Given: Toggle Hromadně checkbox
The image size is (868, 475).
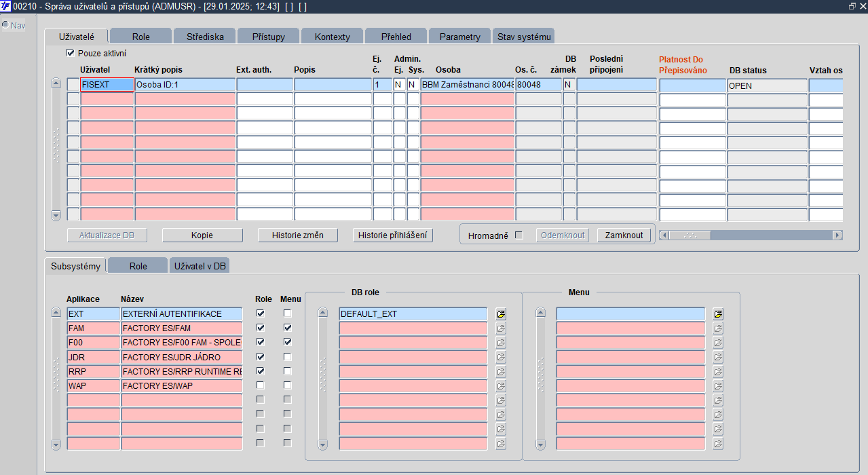Looking at the screenshot, I should 519,235.
